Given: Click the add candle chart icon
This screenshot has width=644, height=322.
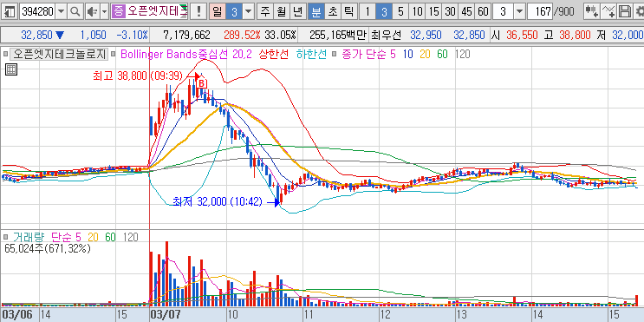Looking at the screenshot, I should click(592, 11).
